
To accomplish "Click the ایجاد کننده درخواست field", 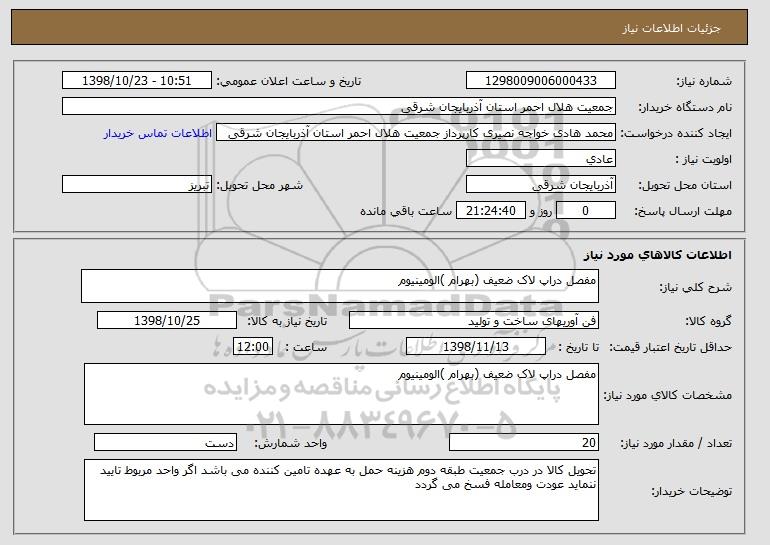I will pyautogui.click(x=416, y=133).
